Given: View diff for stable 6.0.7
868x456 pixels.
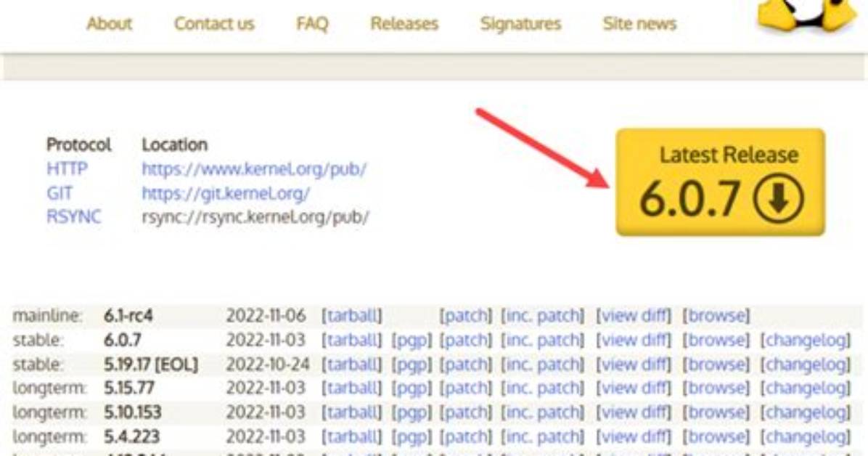Looking at the screenshot, I should (x=634, y=340).
